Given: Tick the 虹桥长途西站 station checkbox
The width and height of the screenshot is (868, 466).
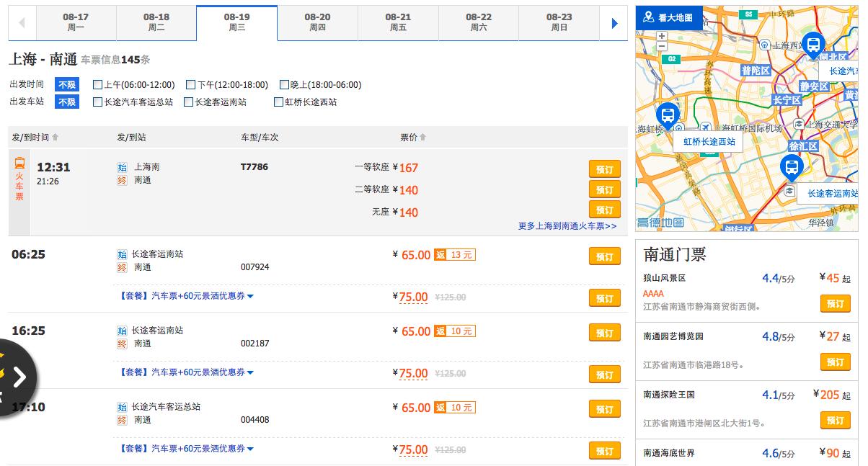Looking at the screenshot, I should tap(278, 102).
